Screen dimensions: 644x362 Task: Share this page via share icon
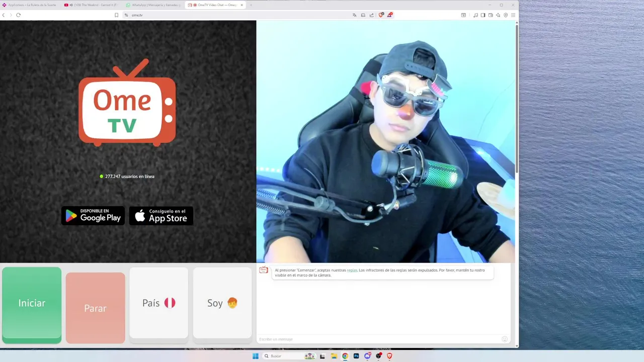point(371,15)
